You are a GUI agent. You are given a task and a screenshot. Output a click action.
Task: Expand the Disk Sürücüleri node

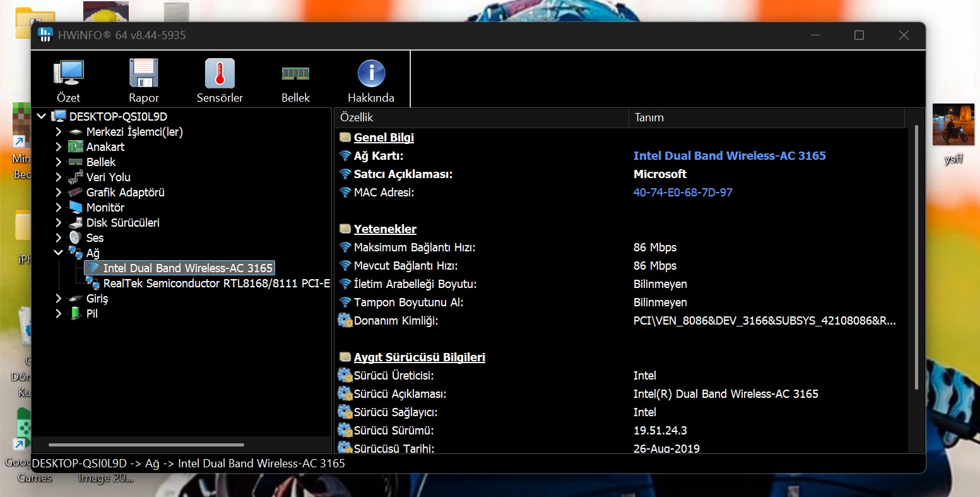59,223
